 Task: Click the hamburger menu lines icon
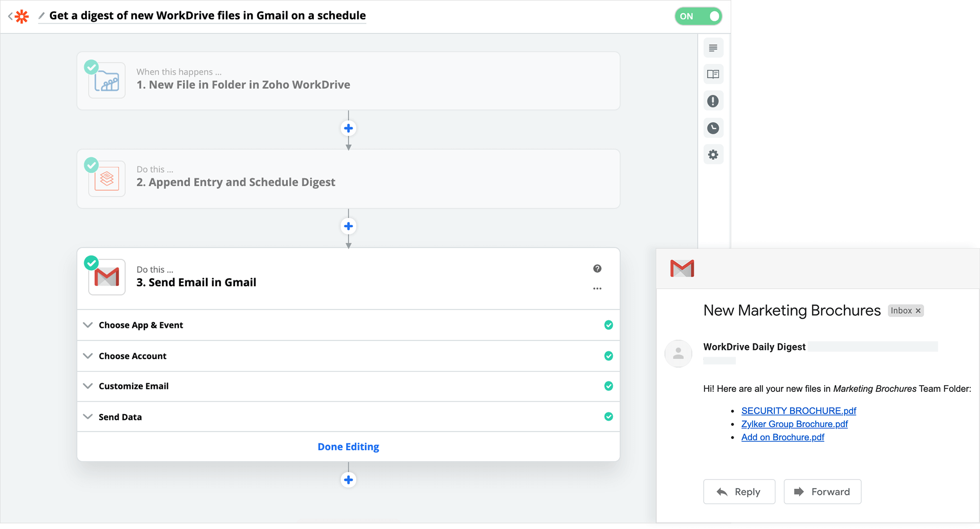click(x=714, y=47)
